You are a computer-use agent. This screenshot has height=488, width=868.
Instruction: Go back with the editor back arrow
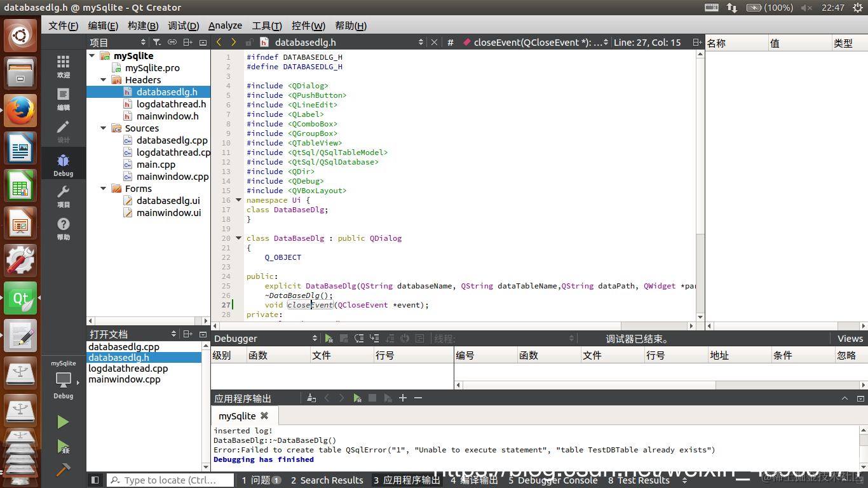219,42
